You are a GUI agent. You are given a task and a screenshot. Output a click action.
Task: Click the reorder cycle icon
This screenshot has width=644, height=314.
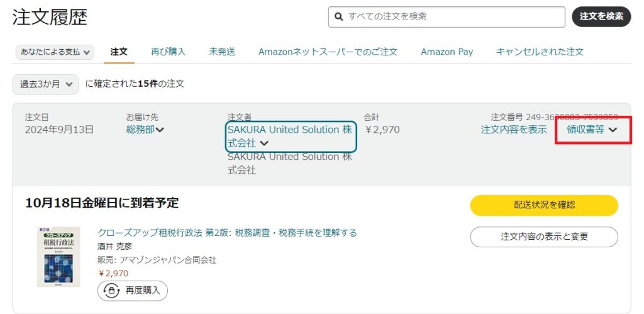[x=112, y=290]
